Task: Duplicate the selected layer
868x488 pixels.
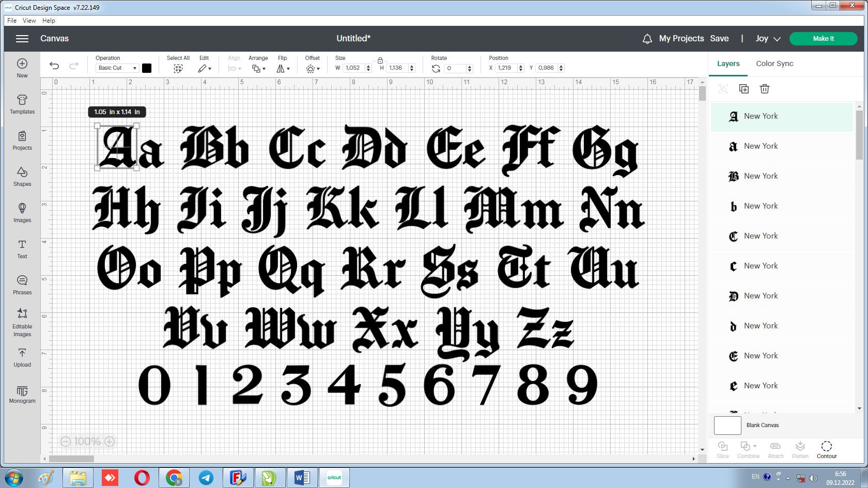Action: point(744,89)
